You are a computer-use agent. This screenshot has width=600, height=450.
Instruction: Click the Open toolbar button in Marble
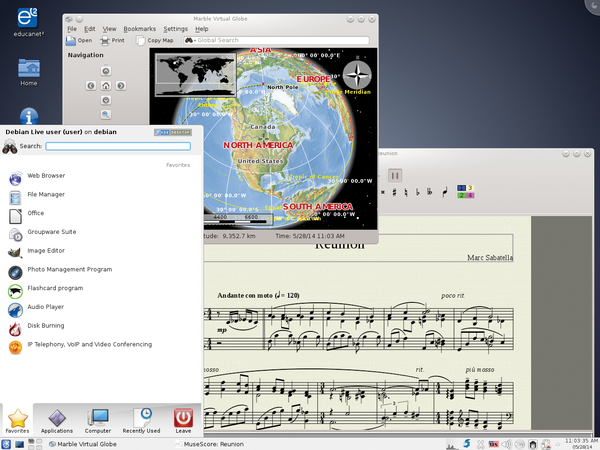coord(79,40)
